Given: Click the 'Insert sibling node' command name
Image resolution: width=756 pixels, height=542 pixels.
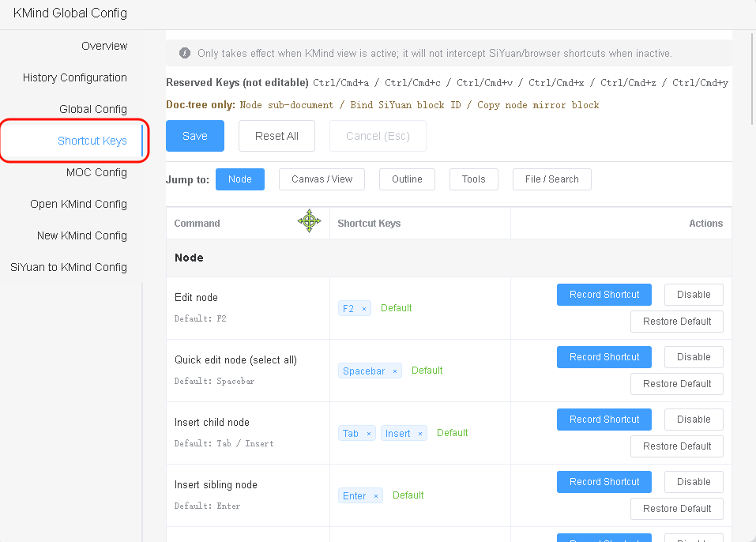Looking at the screenshot, I should [216, 484].
